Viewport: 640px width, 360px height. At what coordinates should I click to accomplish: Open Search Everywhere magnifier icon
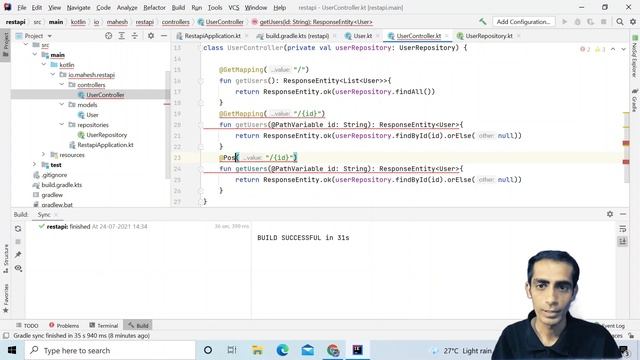click(620, 22)
